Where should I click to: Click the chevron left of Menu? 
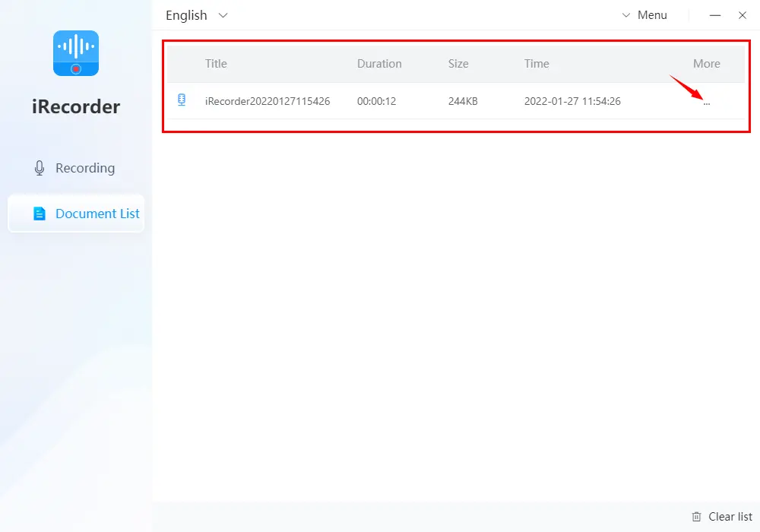pyautogui.click(x=626, y=15)
